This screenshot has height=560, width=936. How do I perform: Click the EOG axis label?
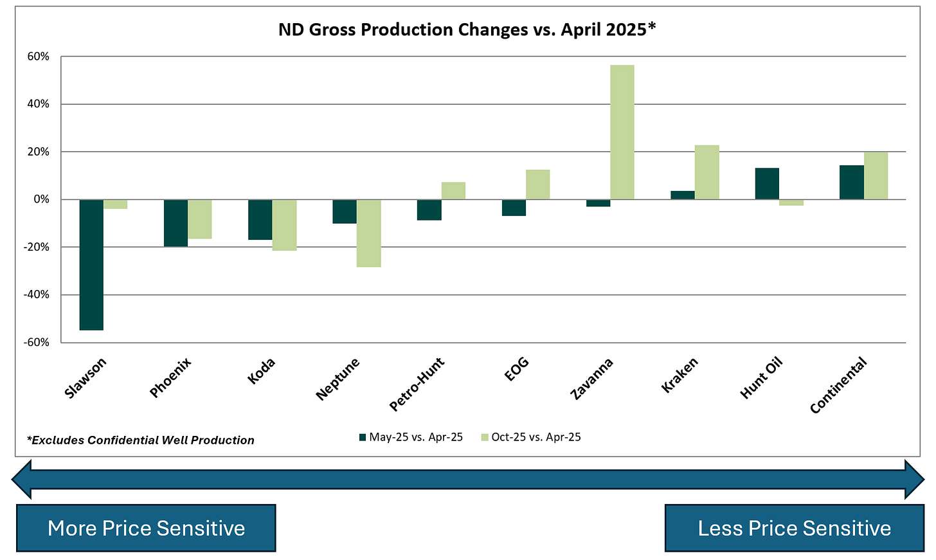click(x=517, y=370)
